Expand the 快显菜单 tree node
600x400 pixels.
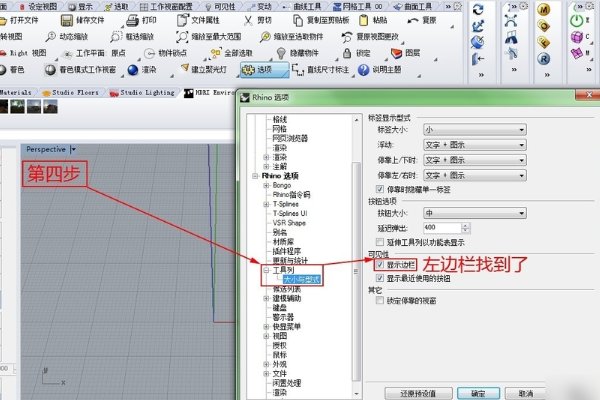[x=266, y=327]
